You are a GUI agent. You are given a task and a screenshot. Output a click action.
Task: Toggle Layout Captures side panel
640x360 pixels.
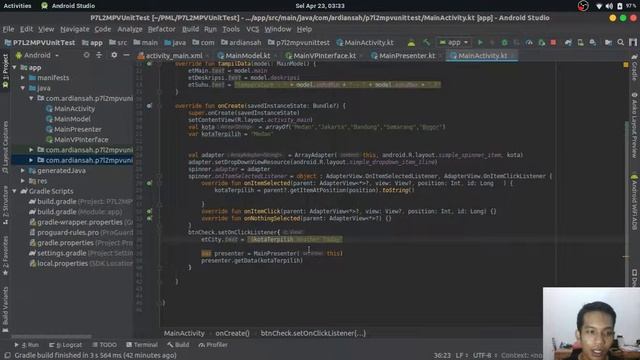tap(5, 147)
